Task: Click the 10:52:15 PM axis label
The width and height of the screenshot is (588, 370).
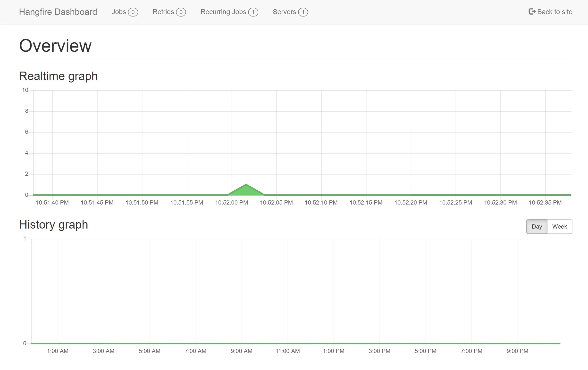Action: (x=366, y=203)
